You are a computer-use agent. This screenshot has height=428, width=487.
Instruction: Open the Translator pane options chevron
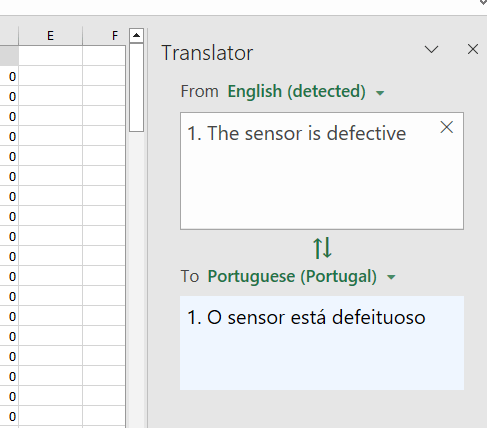point(431,50)
